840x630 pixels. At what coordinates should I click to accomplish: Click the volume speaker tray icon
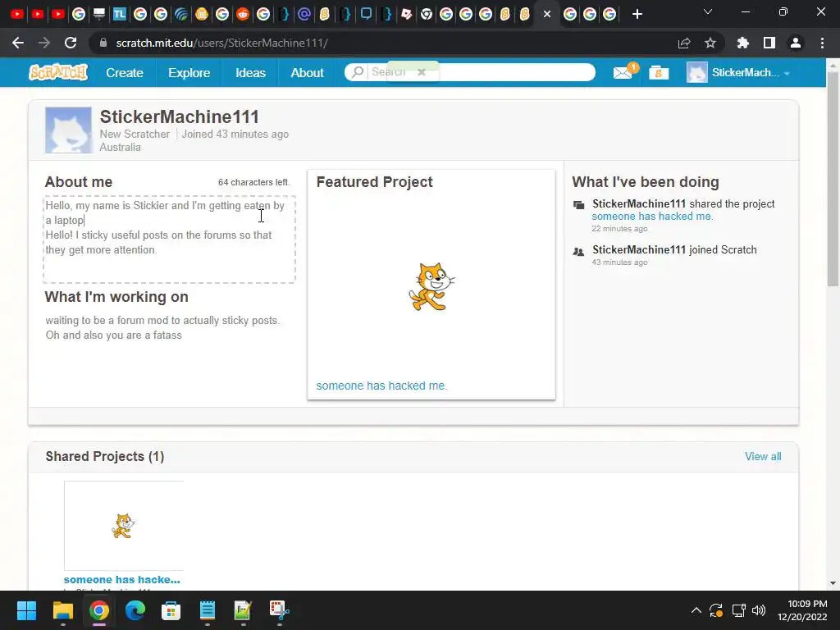click(759, 610)
